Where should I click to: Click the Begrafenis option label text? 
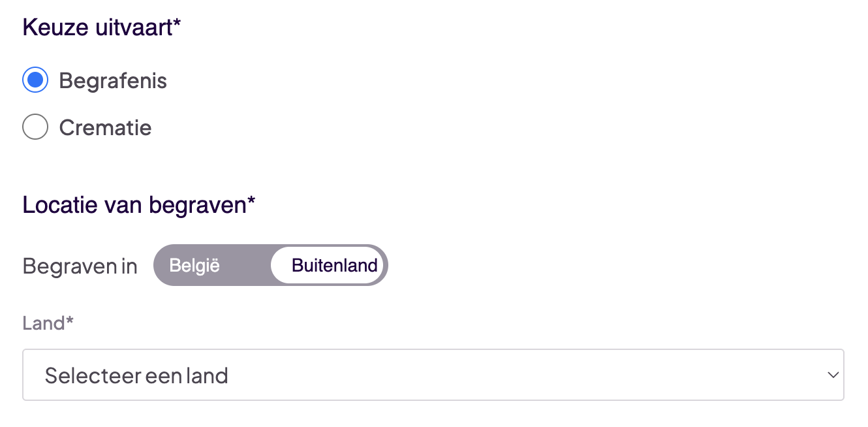tap(113, 81)
